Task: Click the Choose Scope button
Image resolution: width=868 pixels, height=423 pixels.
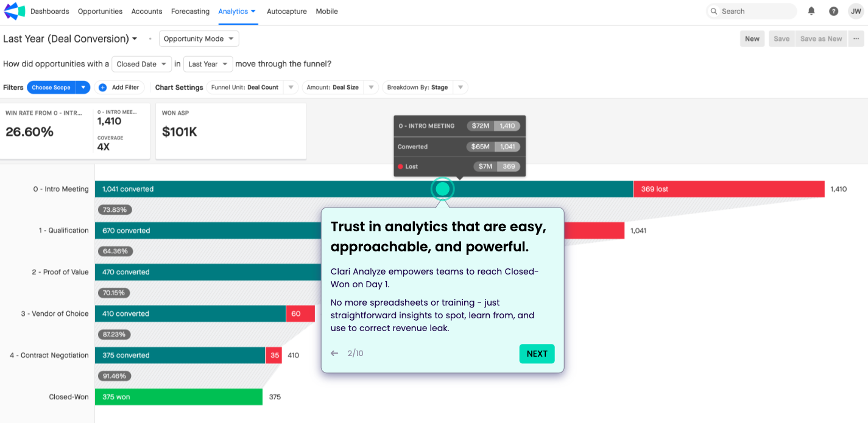Action: coord(51,88)
